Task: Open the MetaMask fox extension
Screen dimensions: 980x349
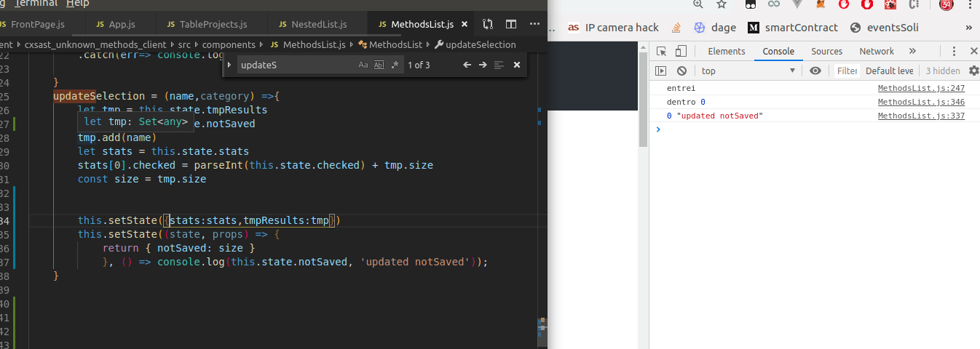Action: pyautogui.click(x=821, y=4)
